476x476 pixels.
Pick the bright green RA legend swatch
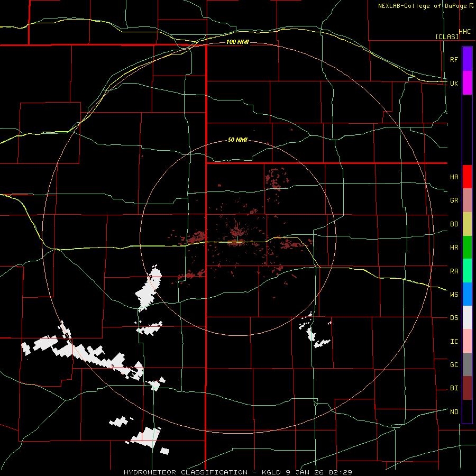tap(467, 271)
